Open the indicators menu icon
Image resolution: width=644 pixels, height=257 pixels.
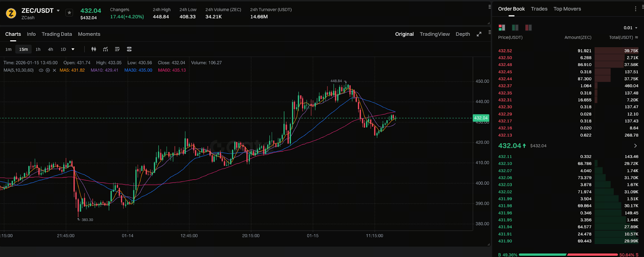(105, 49)
